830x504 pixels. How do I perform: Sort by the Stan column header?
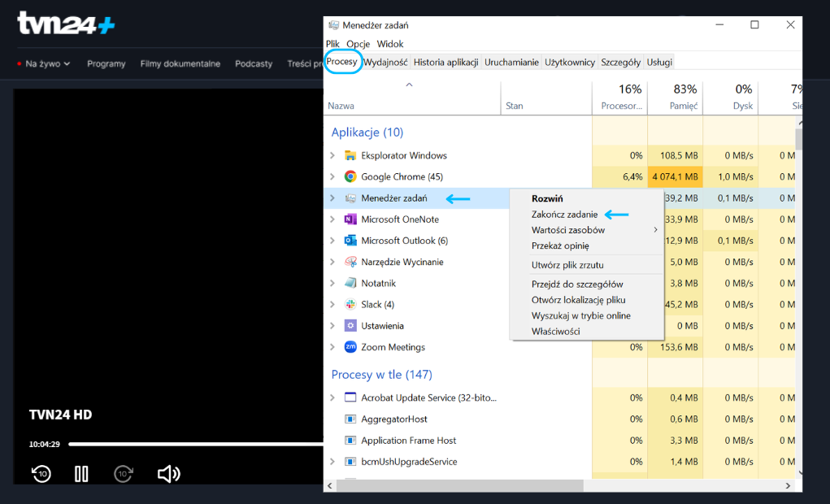click(546, 98)
